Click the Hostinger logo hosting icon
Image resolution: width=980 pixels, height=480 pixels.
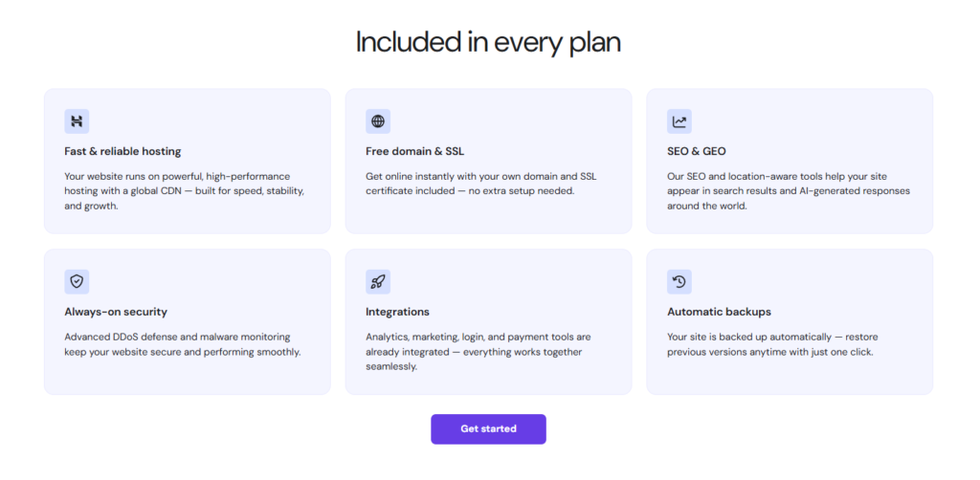click(77, 121)
